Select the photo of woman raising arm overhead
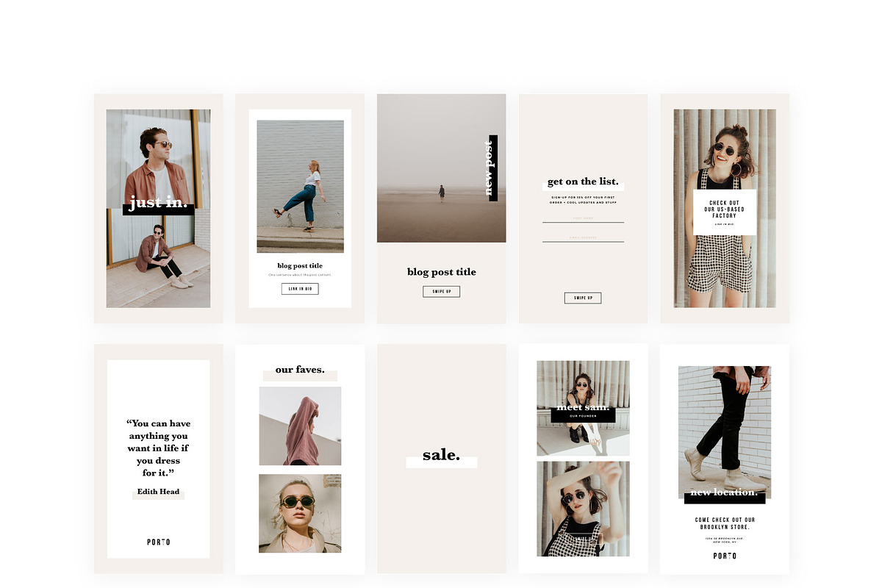This screenshot has width=882, height=588. 583,509
